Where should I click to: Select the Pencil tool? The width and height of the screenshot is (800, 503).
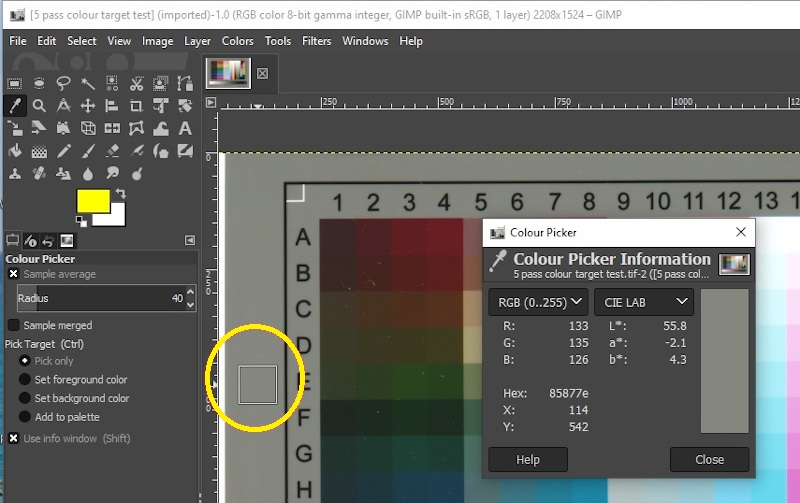pos(64,151)
